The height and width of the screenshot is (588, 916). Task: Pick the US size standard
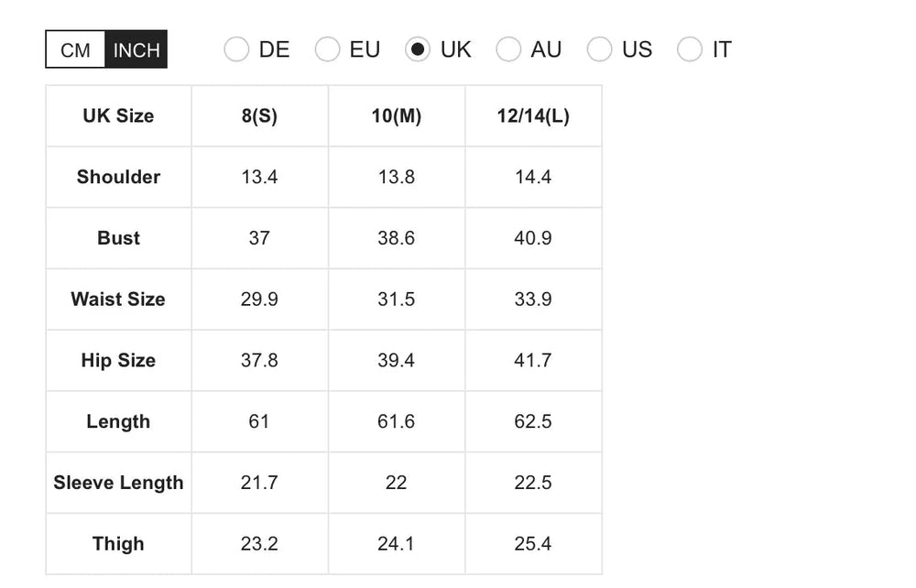click(599, 49)
